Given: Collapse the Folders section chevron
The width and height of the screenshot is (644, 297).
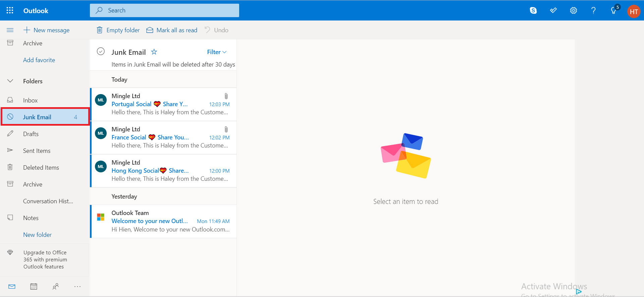Looking at the screenshot, I should click(x=10, y=81).
